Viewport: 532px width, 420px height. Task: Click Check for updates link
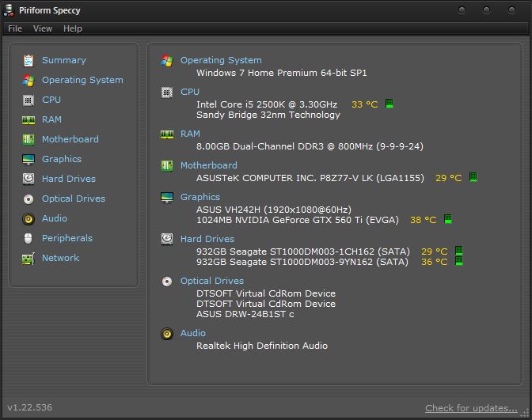coord(471,408)
